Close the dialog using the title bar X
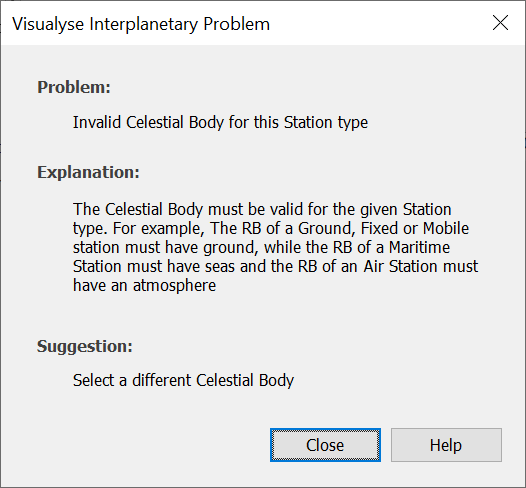The height and width of the screenshot is (488, 526). [500, 23]
